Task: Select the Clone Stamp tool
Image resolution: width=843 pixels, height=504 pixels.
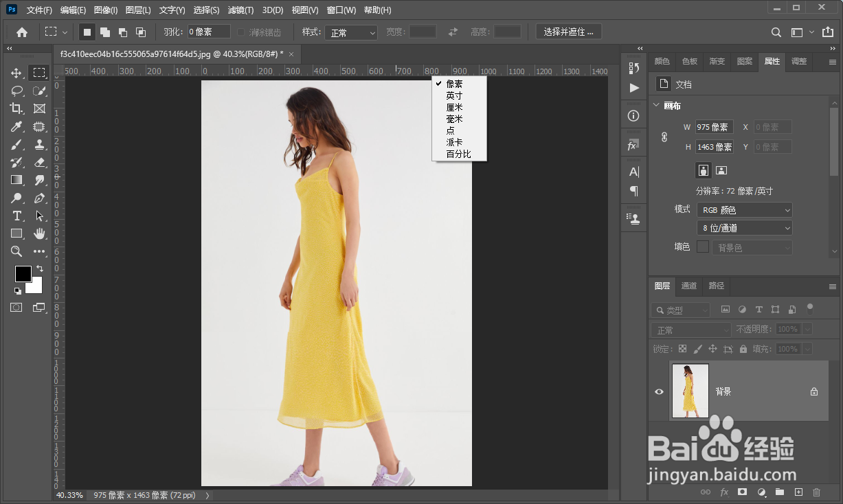Action: [x=39, y=144]
